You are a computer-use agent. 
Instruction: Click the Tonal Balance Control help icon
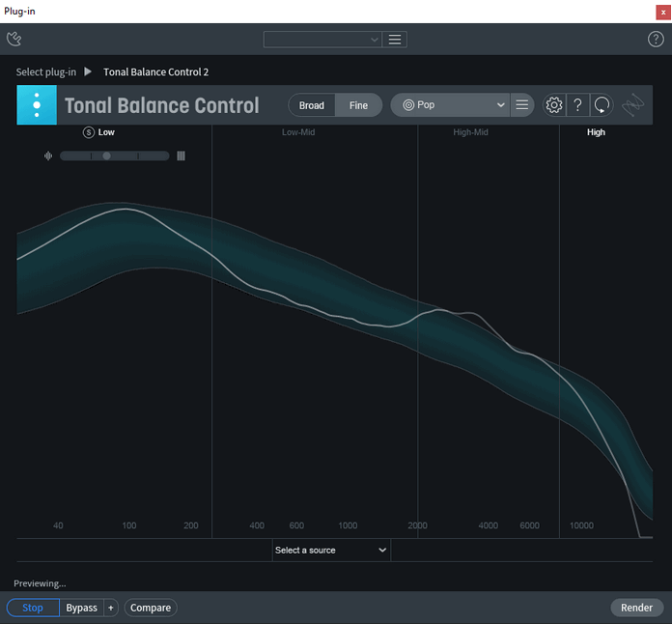pyautogui.click(x=577, y=105)
